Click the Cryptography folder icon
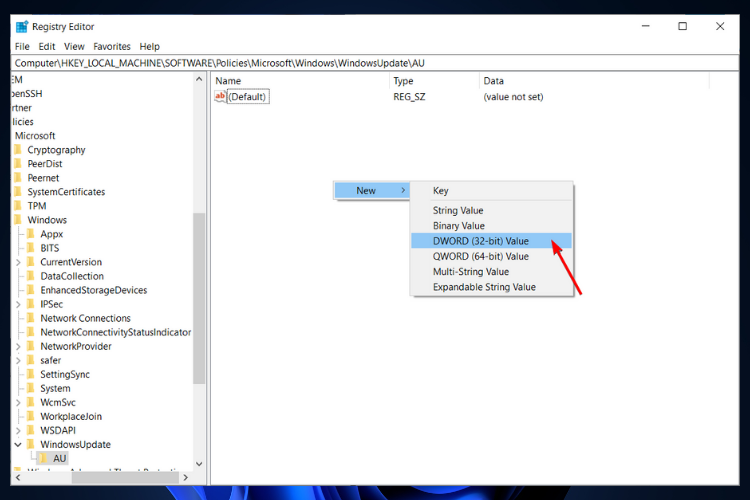Image resolution: width=750 pixels, height=500 pixels. pyautogui.click(x=18, y=150)
